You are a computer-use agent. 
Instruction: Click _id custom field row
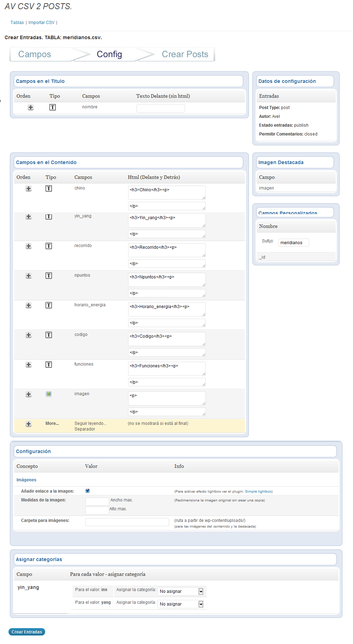coord(296,257)
